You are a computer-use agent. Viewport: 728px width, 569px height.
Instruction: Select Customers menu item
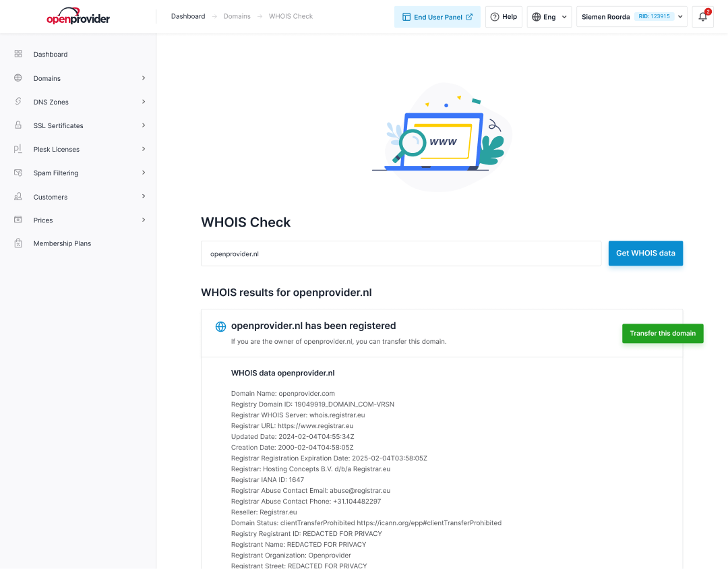coord(50,197)
